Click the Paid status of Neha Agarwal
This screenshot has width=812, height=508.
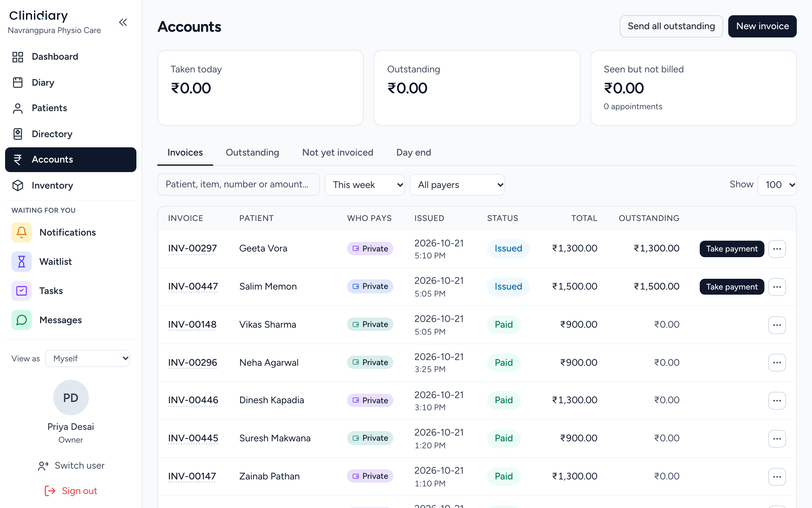coord(504,363)
